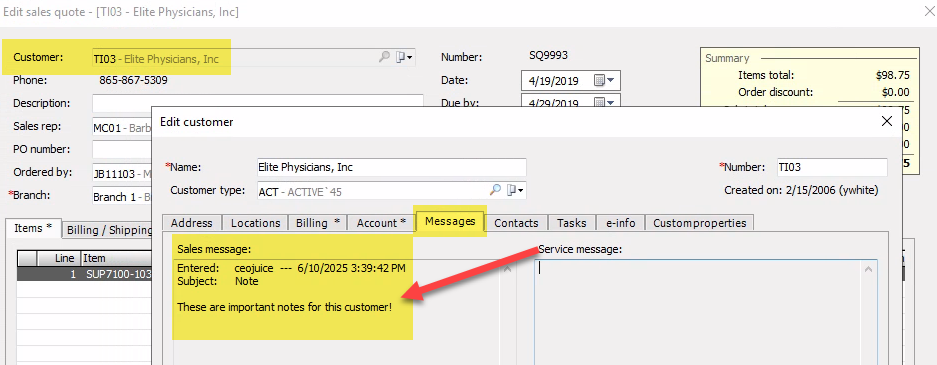Open the e-info tab
The width and height of the screenshot is (937, 365).
[x=620, y=223]
